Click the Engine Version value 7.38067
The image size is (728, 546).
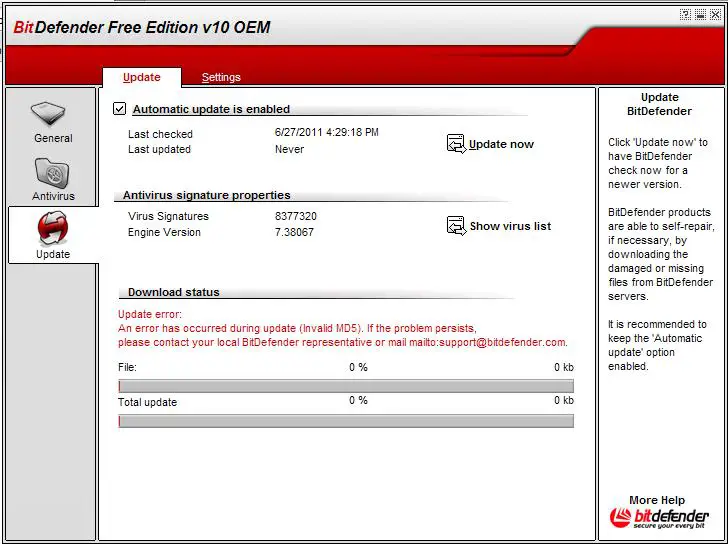[294, 232]
